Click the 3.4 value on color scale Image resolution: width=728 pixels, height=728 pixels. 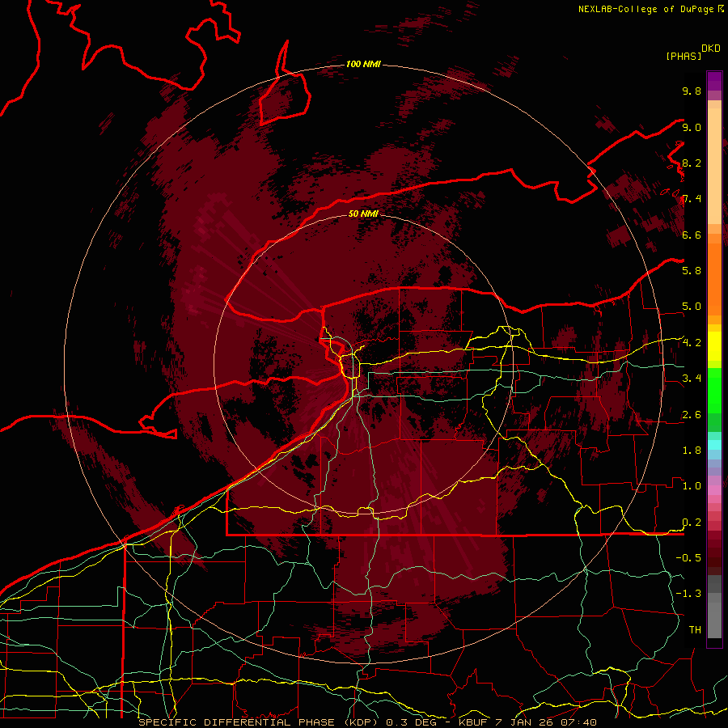692,379
